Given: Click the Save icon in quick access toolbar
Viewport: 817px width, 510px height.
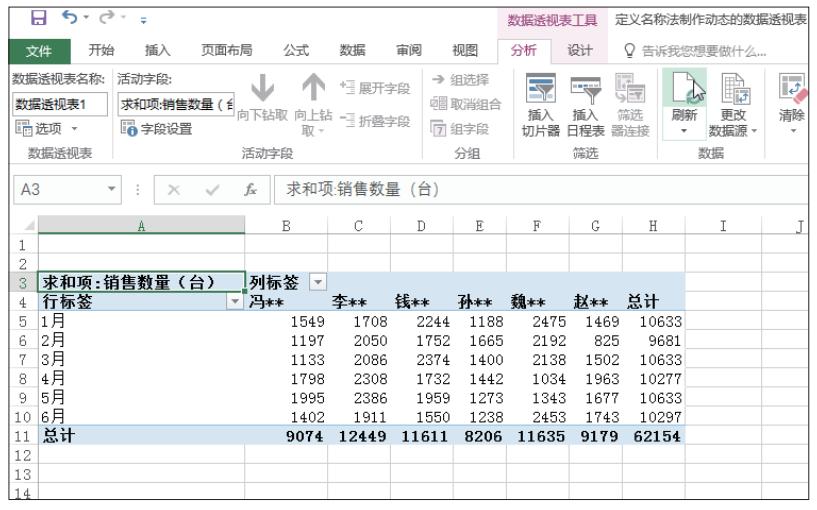Looking at the screenshot, I should click(39, 18).
